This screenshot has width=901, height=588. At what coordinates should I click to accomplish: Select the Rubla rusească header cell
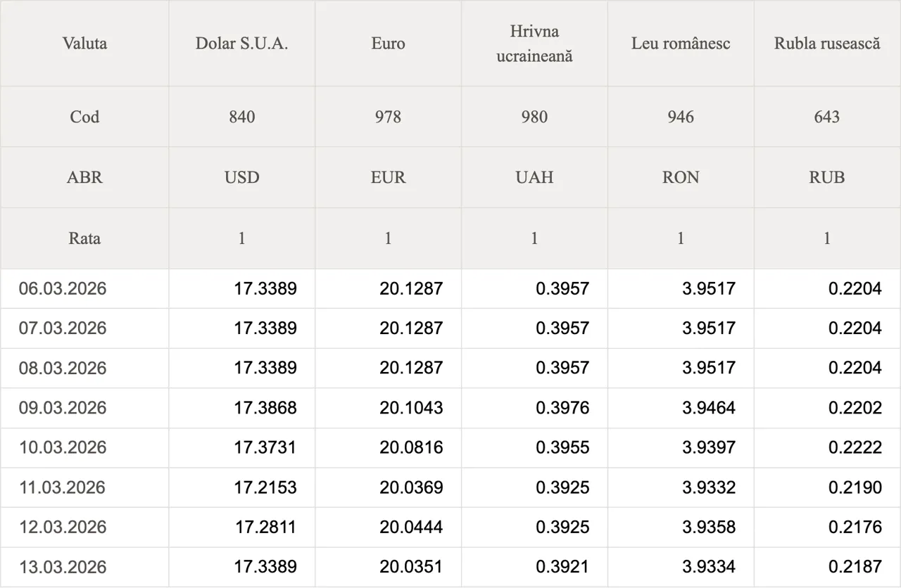click(x=827, y=44)
